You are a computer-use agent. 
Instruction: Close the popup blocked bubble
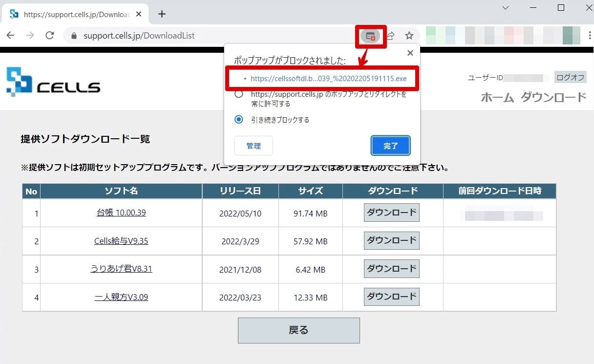tap(410, 53)
